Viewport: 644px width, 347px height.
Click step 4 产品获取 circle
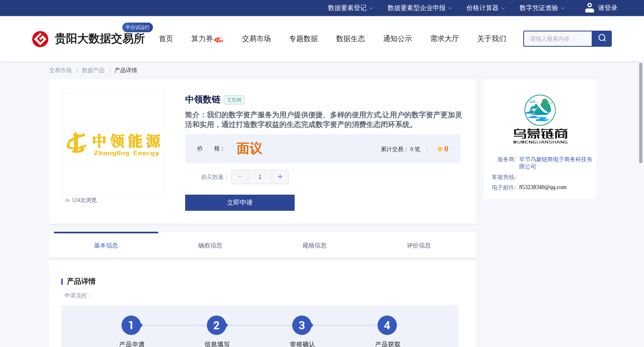point(387,325)
